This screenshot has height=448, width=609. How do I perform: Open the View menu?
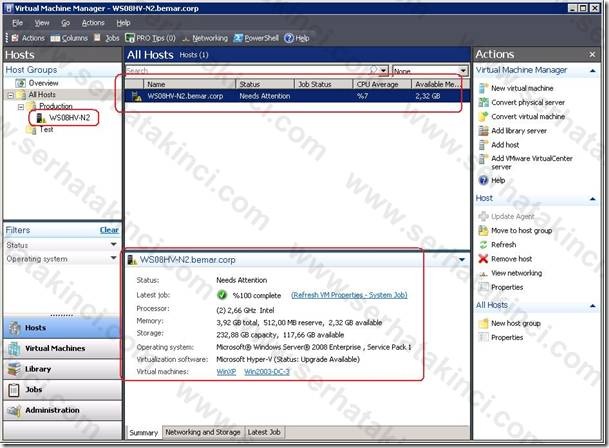click(42, 23)
